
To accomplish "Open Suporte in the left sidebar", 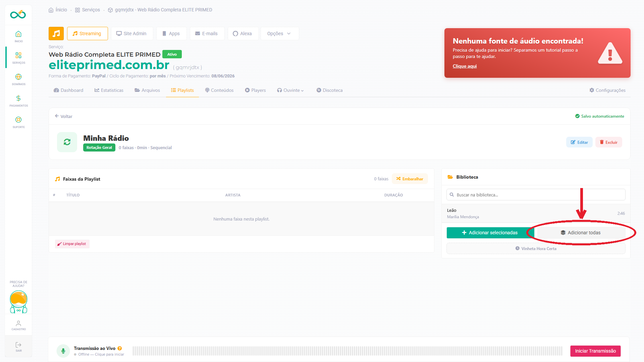I will tap(18, 122).
